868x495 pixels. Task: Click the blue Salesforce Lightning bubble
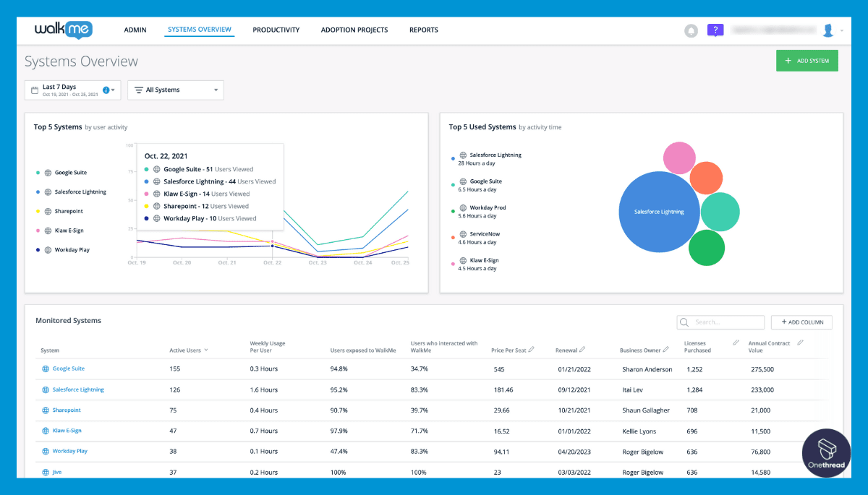(x=659, y=212)
